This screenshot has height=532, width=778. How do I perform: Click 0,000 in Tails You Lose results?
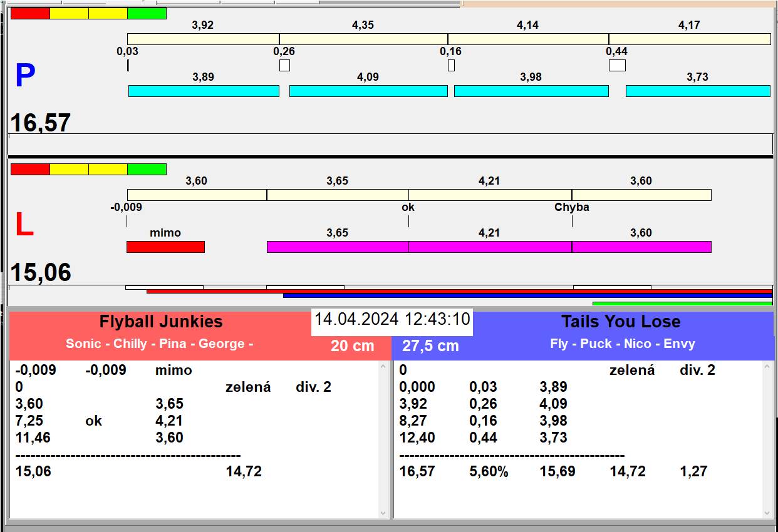pos(417,387)
